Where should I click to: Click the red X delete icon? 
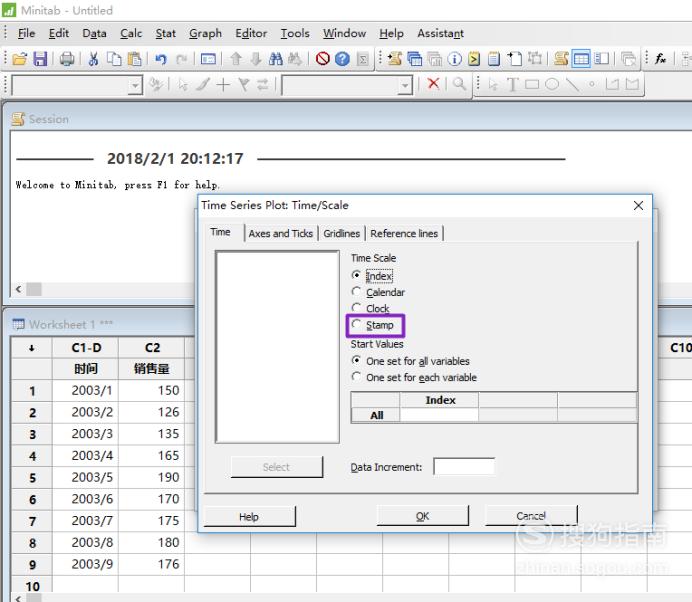click(x=433, y=83)
